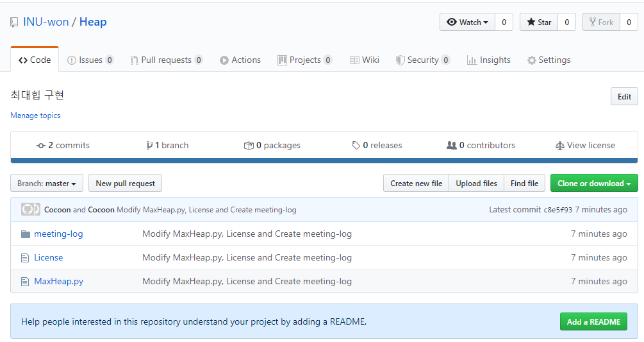This screenshot has width=644, height=342.
Task: Click the Fork button
Action: coord(601,22)
